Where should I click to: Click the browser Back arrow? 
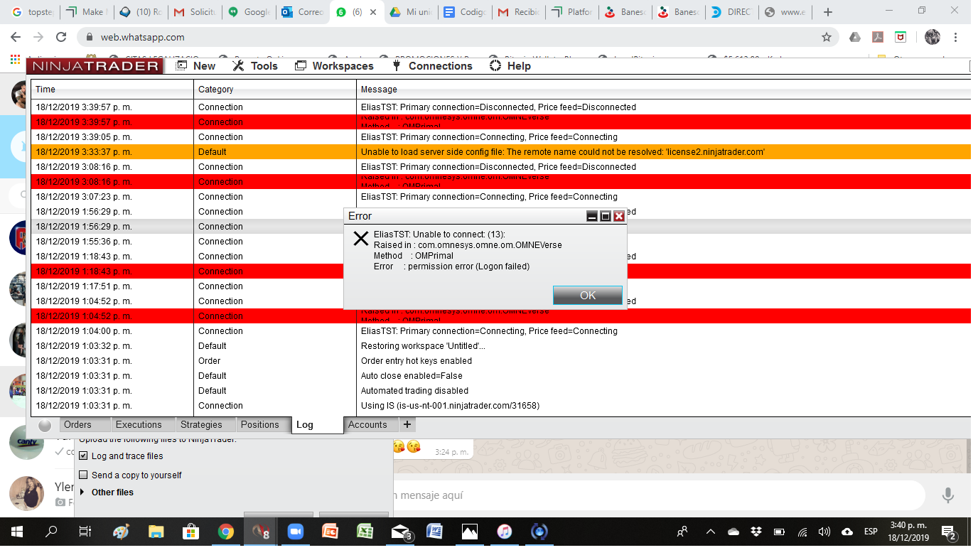[x=16, y=38]
